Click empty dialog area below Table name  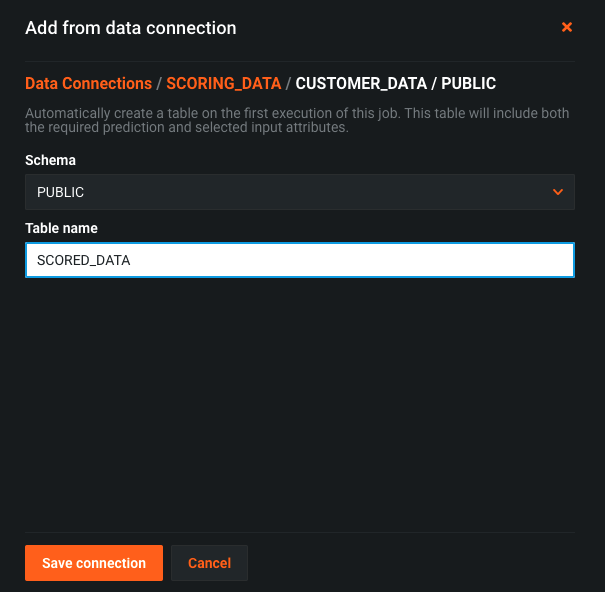[x=300, y=401]
